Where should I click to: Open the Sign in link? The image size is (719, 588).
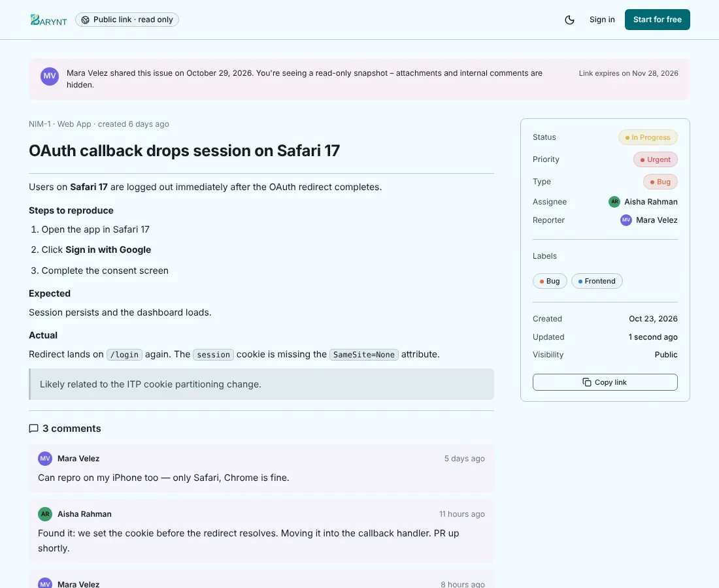pos(602,20)
